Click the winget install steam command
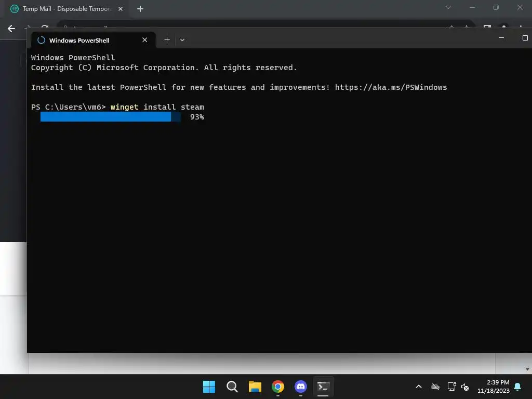This screenshot has width=532, height=399. point(157,107)
